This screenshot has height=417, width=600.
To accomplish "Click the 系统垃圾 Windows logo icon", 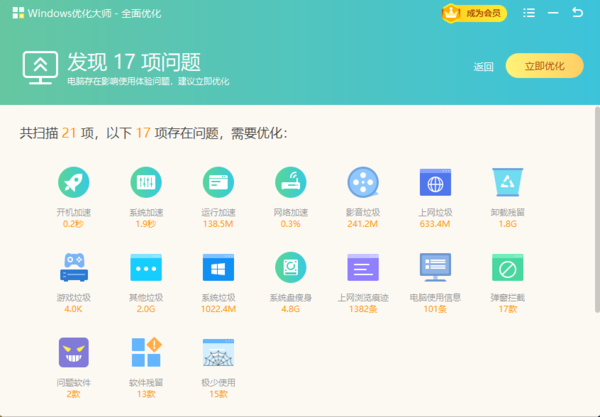I will click(218, 267).
